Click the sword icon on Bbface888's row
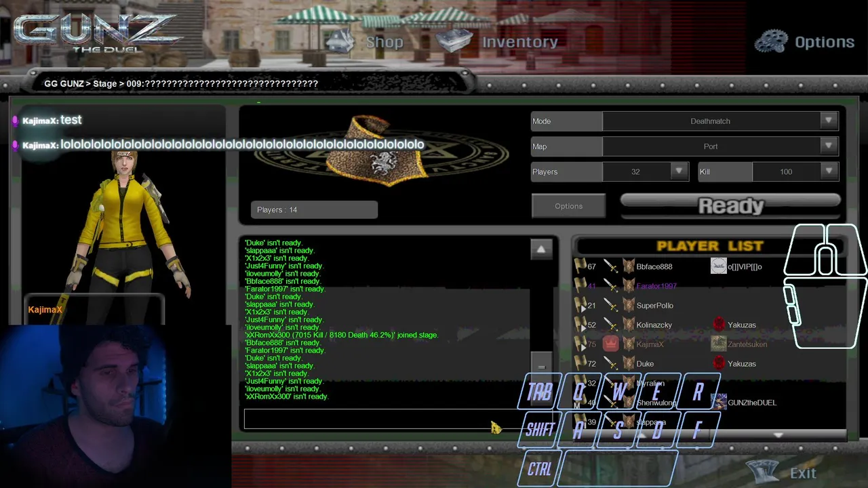 611,266
